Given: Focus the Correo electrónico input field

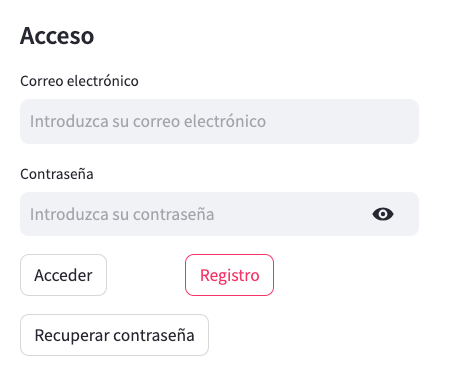Looking at the screenshot, I should pyautogui.click(x=219, y=121).
